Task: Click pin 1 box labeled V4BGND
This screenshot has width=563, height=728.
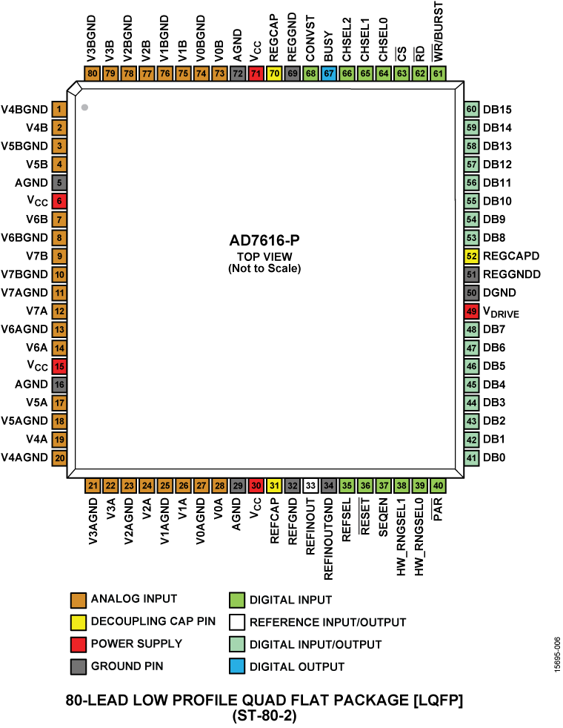Action: click(x=59, y=110)
